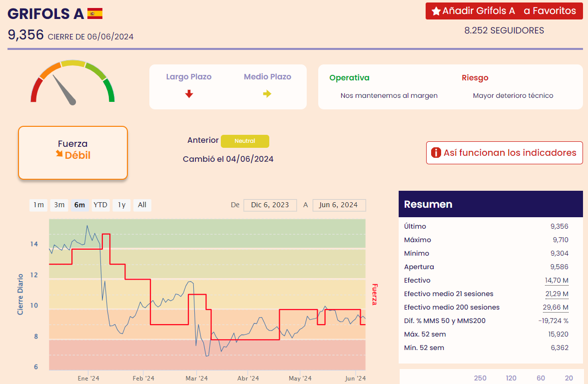Click the Medio Plazo label
This screenshot has width=588, height=384.
point(267,77)
